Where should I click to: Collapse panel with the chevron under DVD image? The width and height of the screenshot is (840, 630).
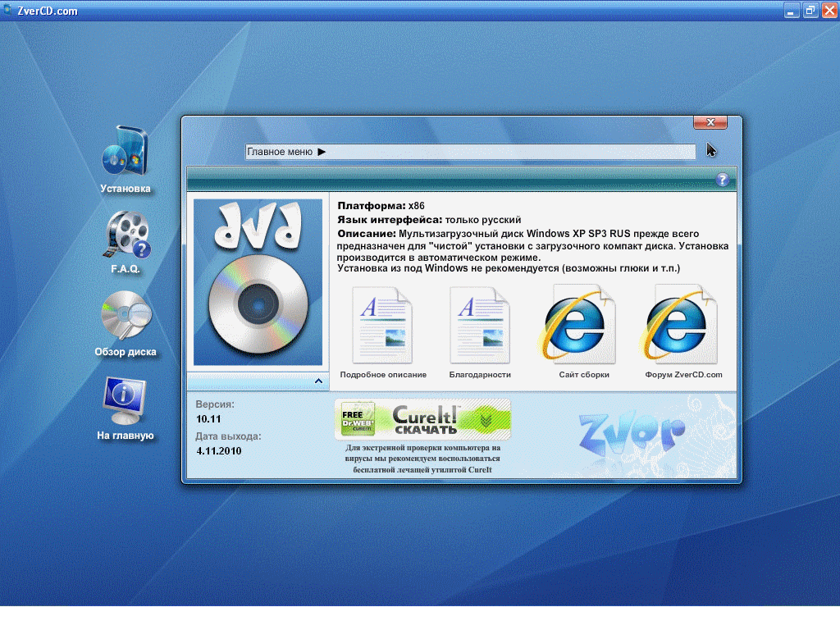pyautogui.click(x=318, y=381)
